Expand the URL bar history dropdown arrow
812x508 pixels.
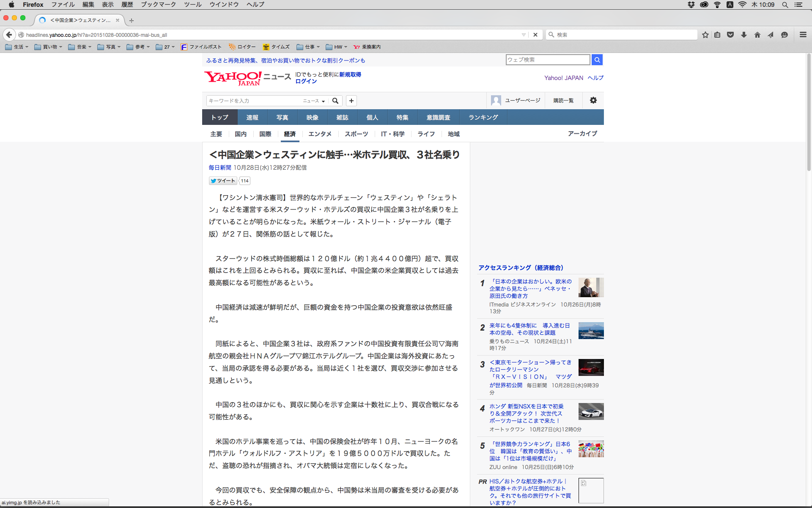(x=524, y=35)
